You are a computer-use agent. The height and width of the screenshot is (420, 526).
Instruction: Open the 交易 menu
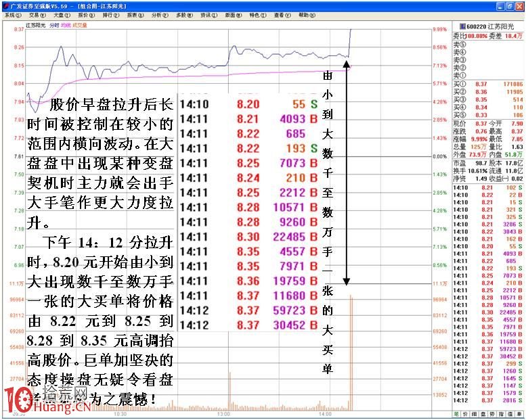(x=37, y=15)
